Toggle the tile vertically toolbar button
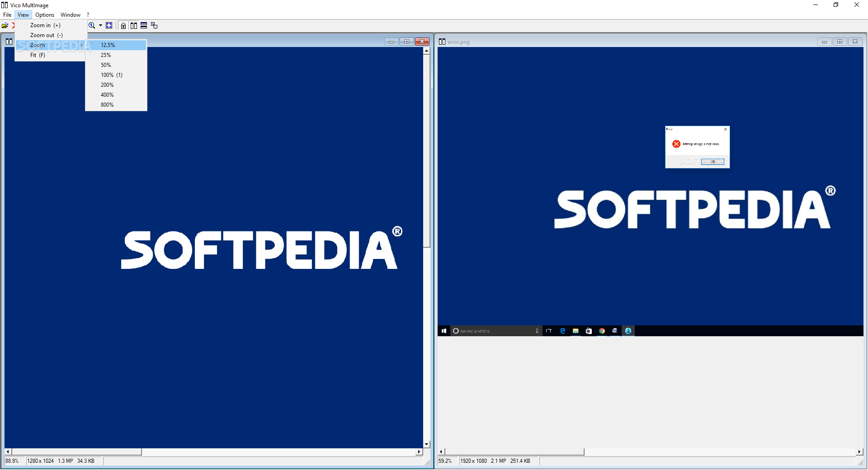The image size is (868, 470). pos(134,25)
